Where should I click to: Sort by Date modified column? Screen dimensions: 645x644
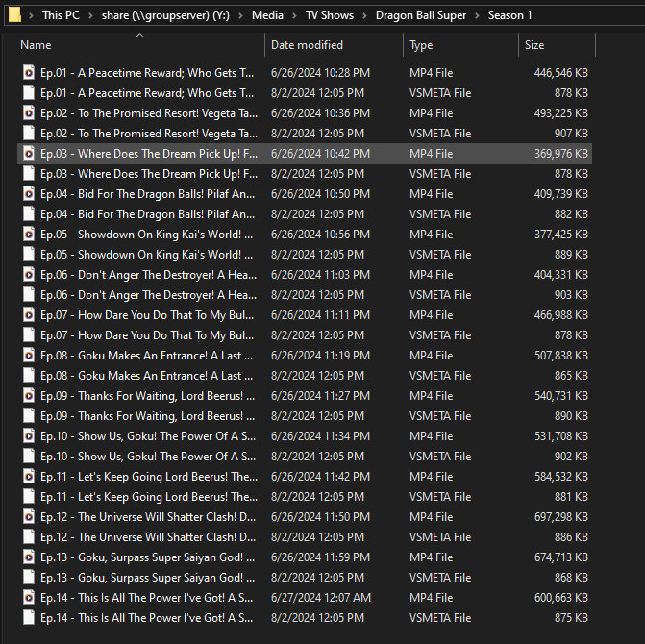(x=308, y=45)
